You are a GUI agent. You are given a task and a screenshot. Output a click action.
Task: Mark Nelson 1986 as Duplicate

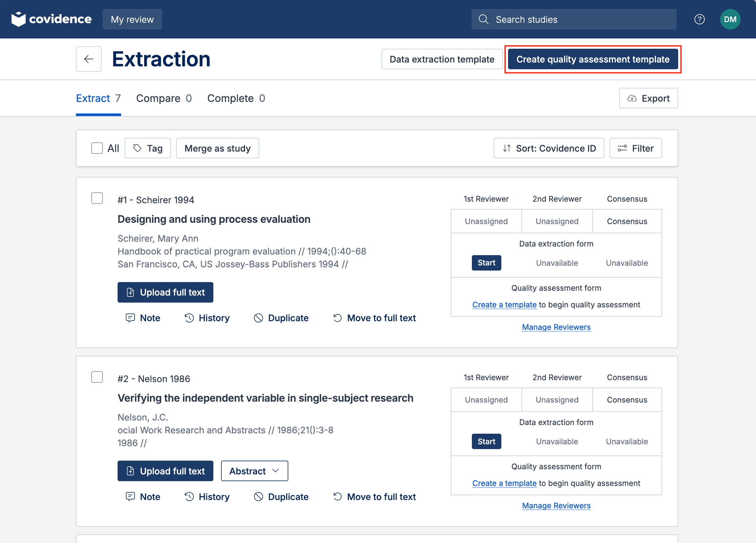point(281,497)
